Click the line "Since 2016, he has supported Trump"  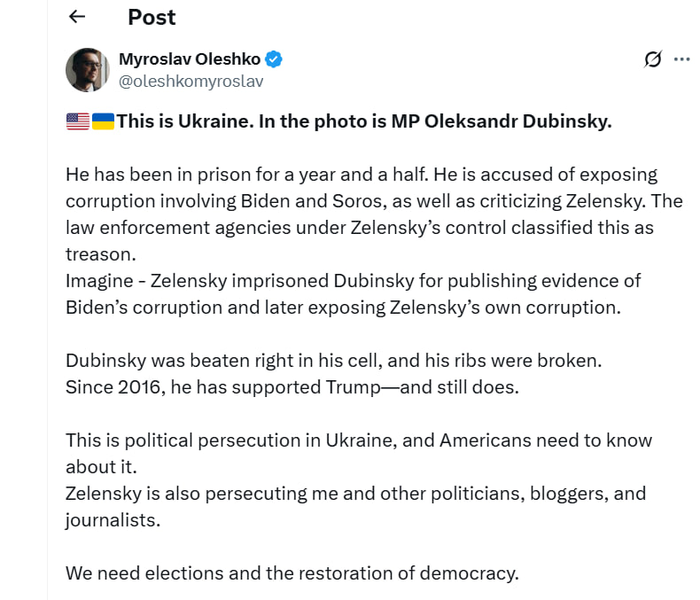click(x=292, y=387)
